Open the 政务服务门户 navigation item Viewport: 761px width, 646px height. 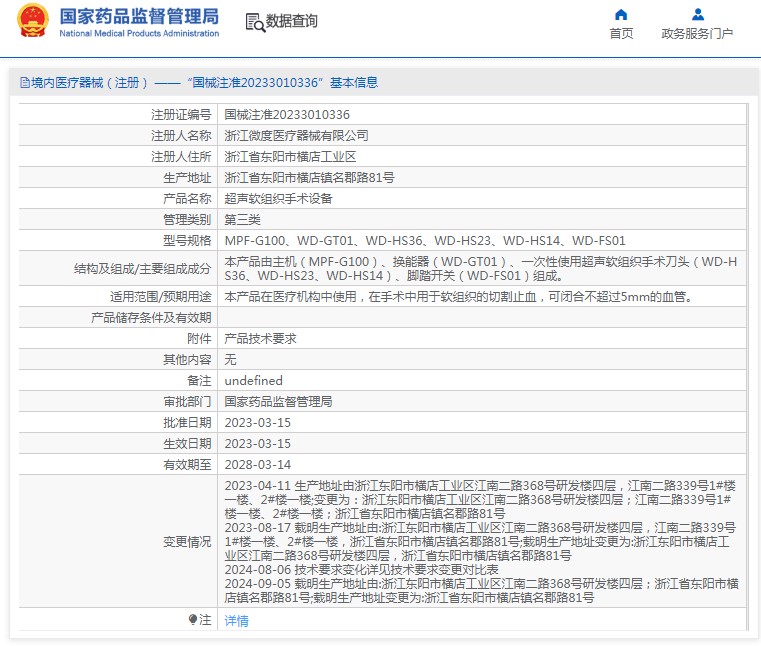click(697, 33)
